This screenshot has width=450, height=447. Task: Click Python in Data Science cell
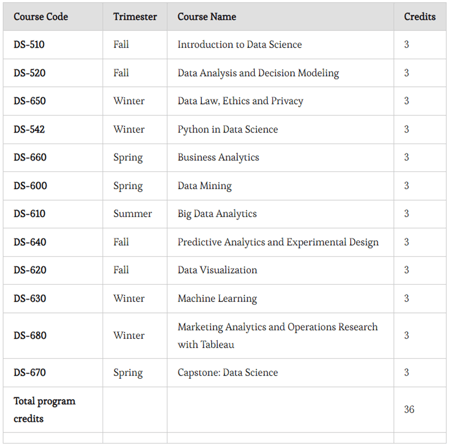[x=228, y=129]
